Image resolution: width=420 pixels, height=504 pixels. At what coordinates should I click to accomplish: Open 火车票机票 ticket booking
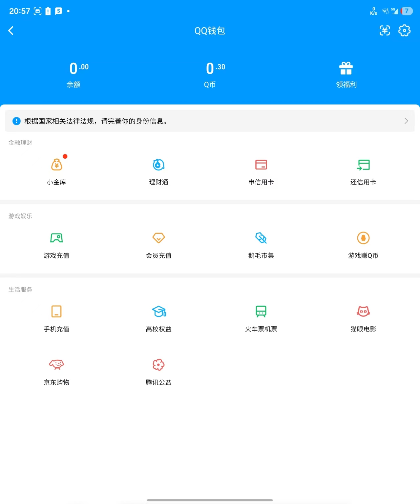[261, 317]
